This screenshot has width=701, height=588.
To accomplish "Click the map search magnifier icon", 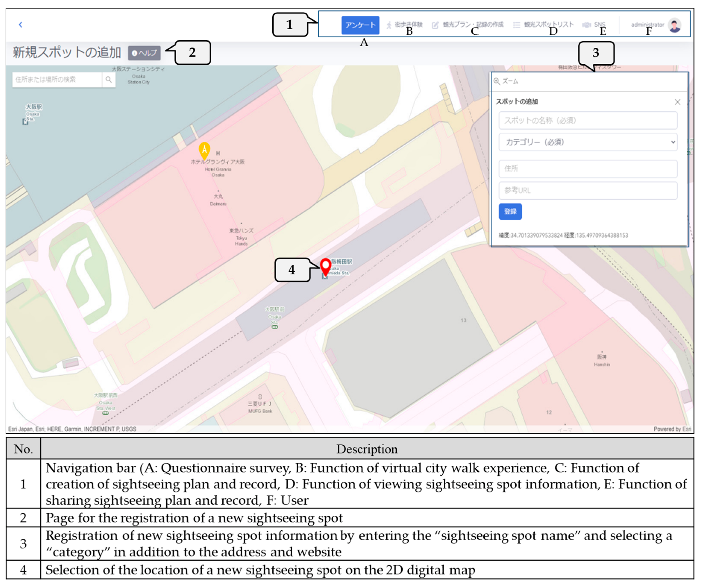I will click(109, 79).
